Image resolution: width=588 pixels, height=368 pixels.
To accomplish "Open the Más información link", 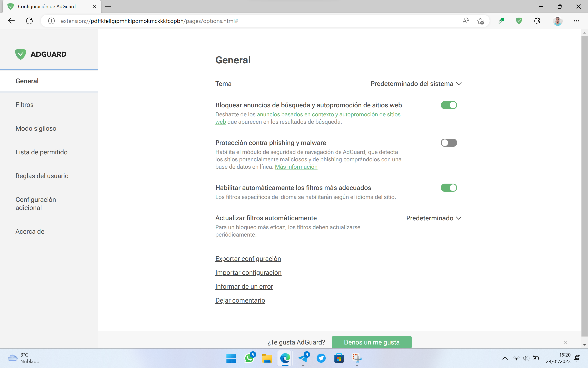I will (296, 167).
